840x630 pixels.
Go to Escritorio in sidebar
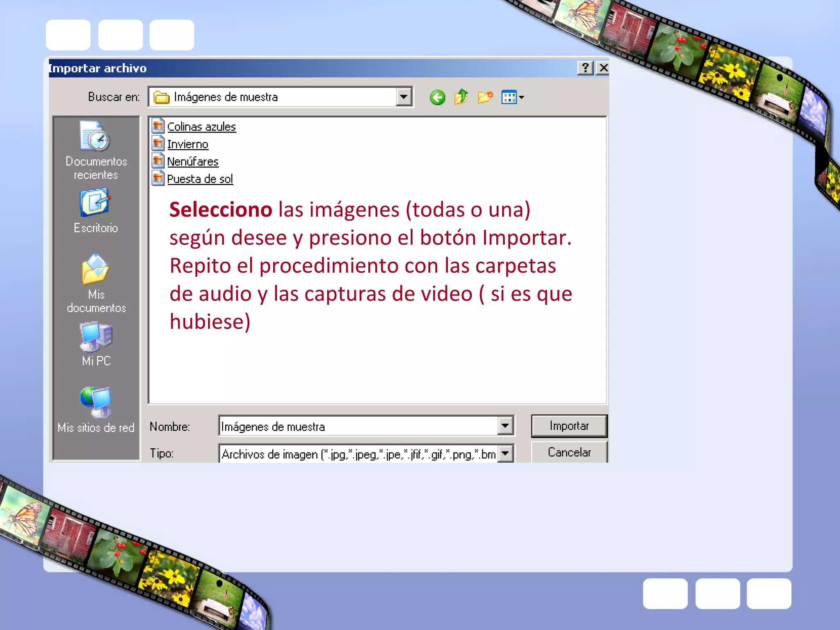pos(96,211)
